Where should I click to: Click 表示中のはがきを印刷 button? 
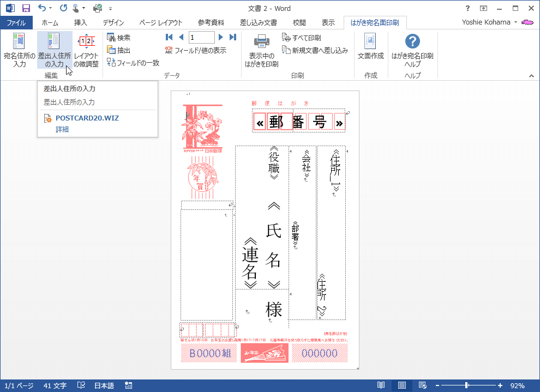click(x=262, y=50)
